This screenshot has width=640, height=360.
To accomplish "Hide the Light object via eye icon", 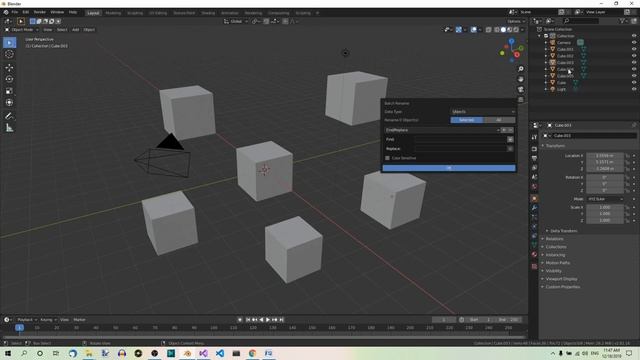I will click(x=634, y=89).
